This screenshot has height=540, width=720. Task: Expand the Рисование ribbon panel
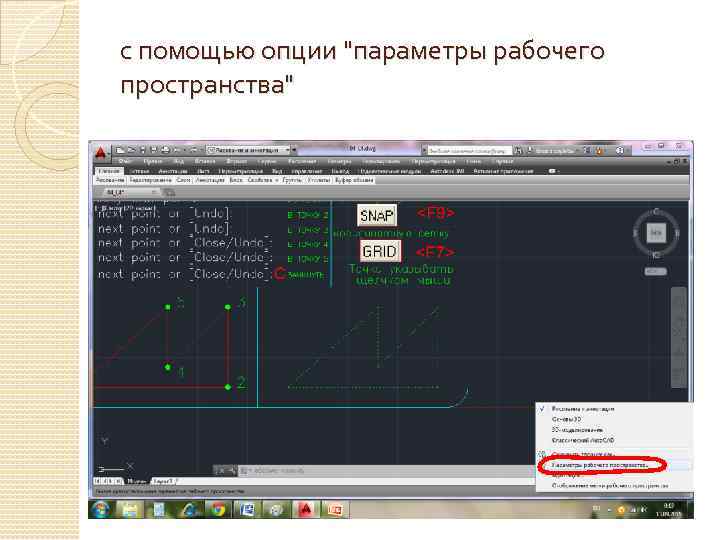tap(110, 180)
